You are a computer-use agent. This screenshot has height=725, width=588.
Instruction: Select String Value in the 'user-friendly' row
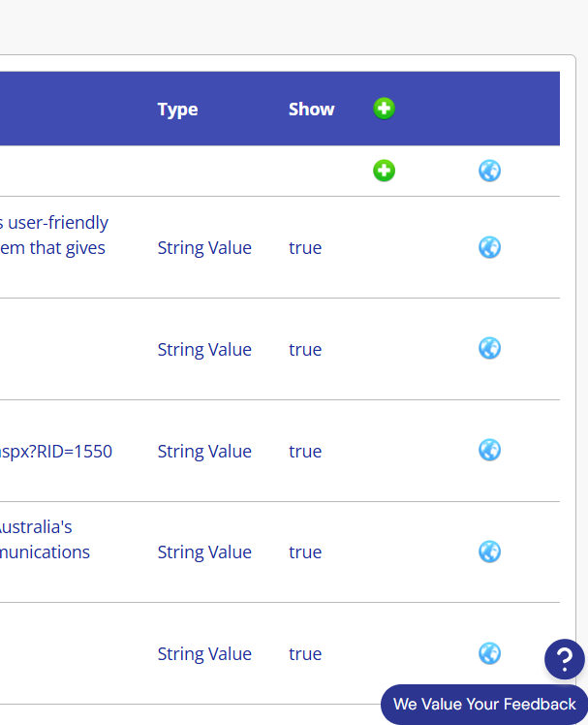204,248
